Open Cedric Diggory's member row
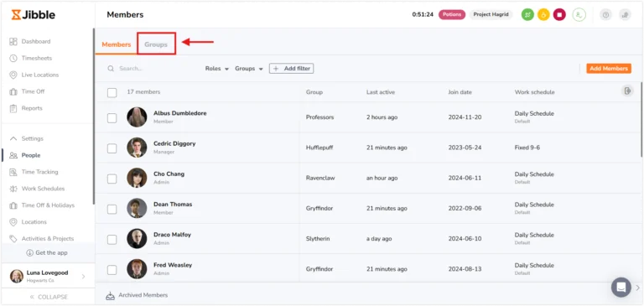This screenshot has width=644, height=306. pos(367,148)
